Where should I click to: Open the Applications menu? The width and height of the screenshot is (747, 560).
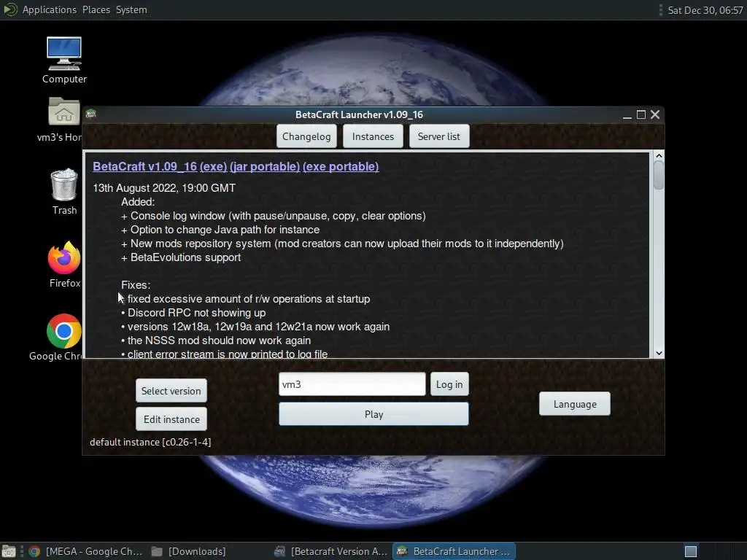[x=49, y=9]
